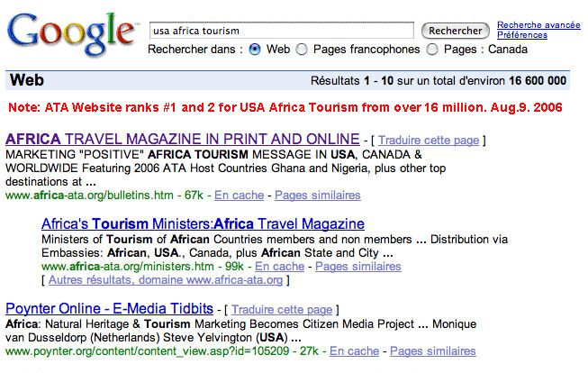Open Pages similaires for Poynter result
This screenshot has height=373, width=588.
pyautogui.click(x=432, y=351)
